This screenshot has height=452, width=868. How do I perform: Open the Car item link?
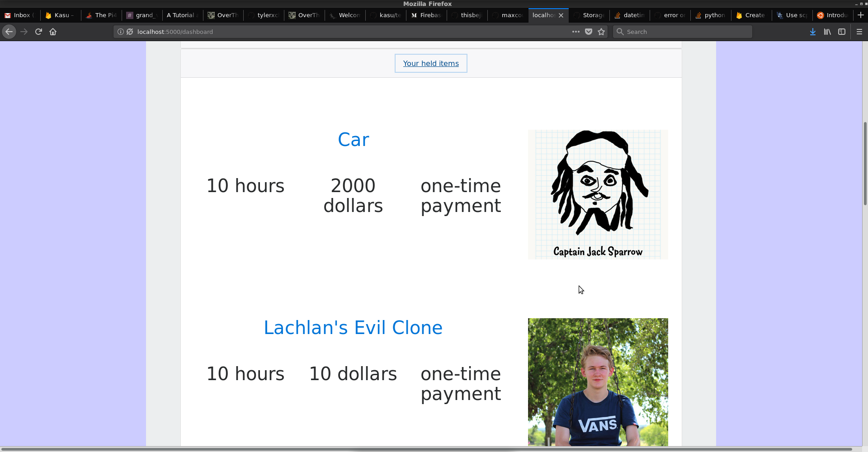pos(354,140)
